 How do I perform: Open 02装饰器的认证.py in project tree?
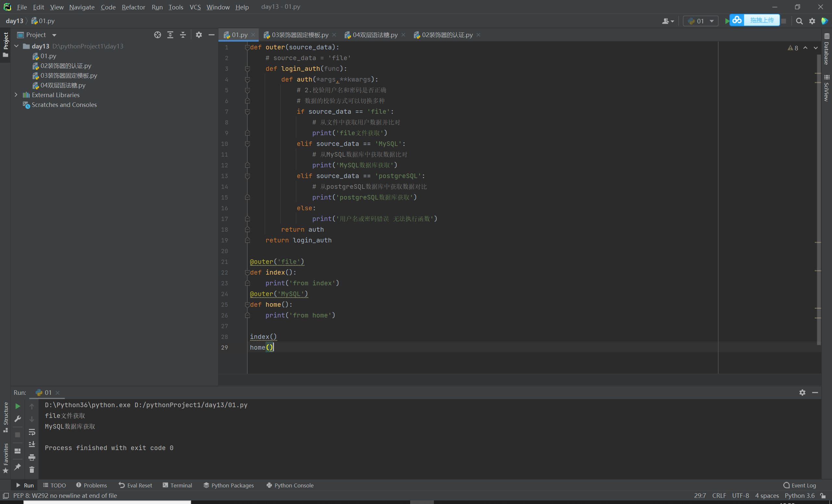click(x=66, y=66)
